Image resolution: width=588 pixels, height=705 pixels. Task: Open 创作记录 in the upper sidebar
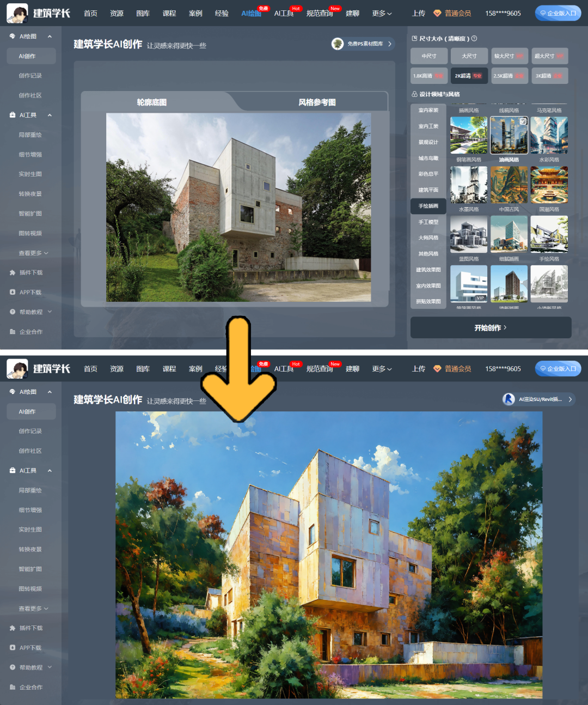click(x=30, y=76)
